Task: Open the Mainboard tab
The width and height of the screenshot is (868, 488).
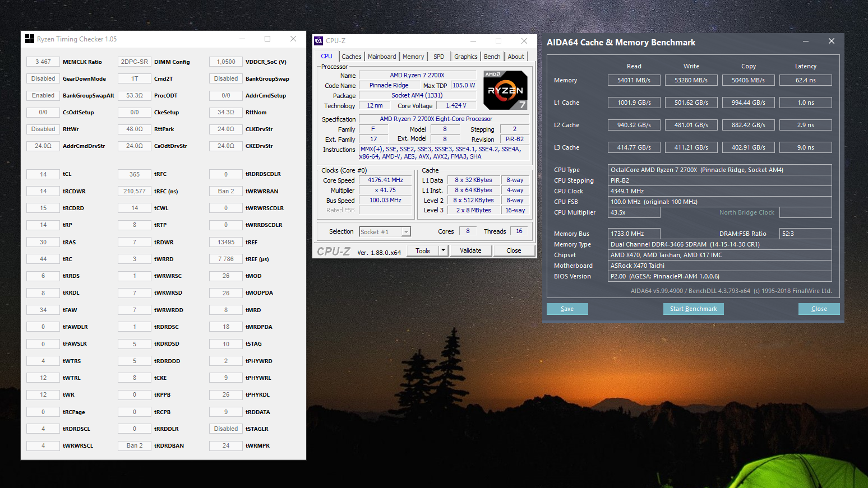Action: click(x=382, y=57)
